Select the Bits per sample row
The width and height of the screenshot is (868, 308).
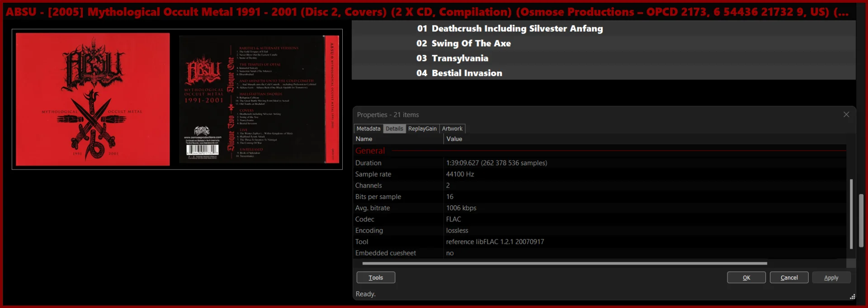[599, 197]
